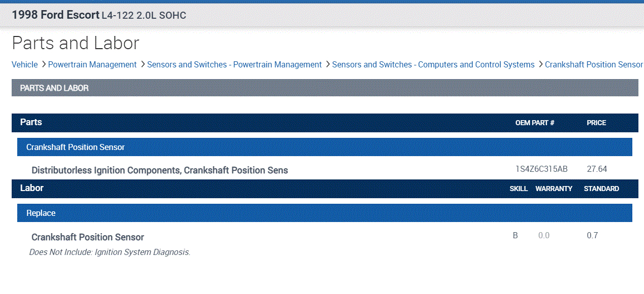644x294 pixels.
Task: Go to Sensors and Switches - Powertrain Management
Action: 234,64
